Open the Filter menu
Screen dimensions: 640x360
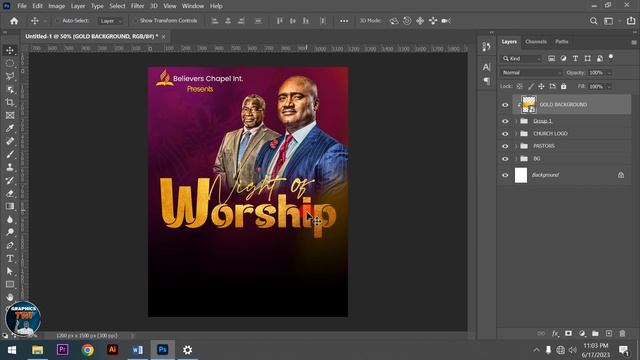tap(138, 6)
